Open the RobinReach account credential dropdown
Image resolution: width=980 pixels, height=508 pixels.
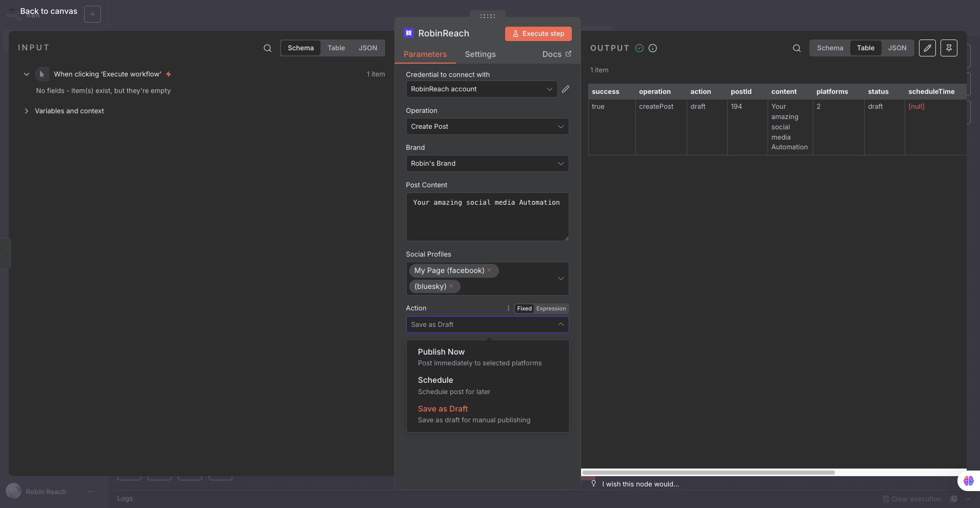click(482, 89)
